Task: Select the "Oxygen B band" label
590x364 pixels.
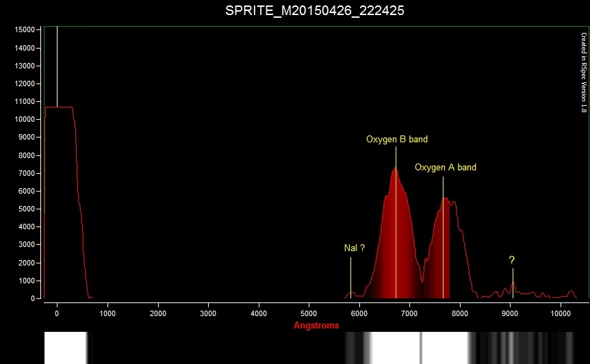Action: coord(396,140)
